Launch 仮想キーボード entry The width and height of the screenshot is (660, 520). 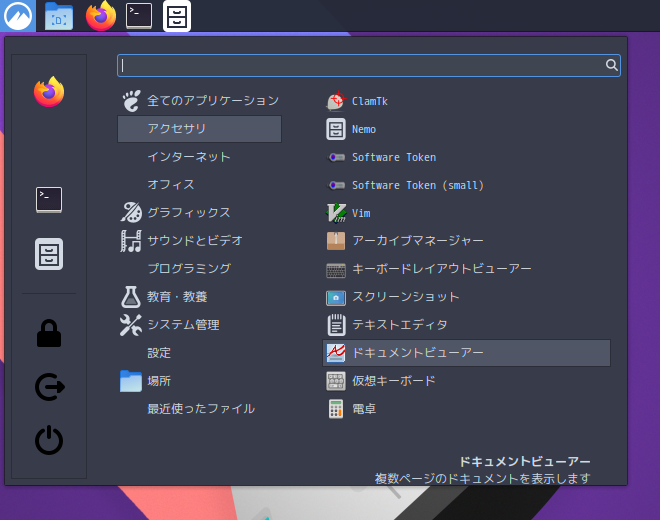coord(466,381)
